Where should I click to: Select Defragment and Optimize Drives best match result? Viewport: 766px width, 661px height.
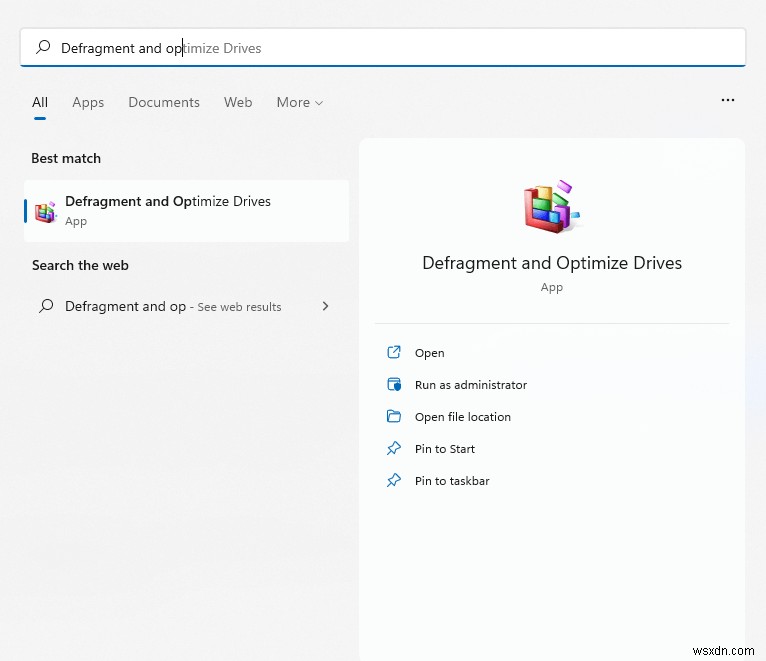coord(187,211)
